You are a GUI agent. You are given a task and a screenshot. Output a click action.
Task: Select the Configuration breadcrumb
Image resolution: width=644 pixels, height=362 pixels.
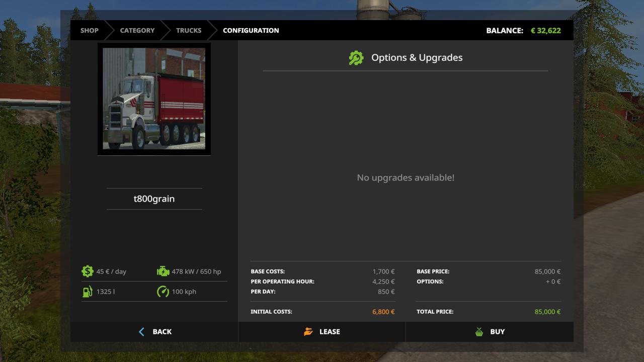tap(251, 30)
